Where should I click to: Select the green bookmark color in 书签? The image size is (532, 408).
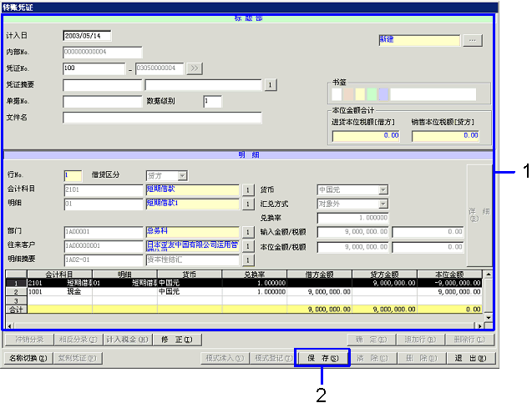tap(372, 94)
